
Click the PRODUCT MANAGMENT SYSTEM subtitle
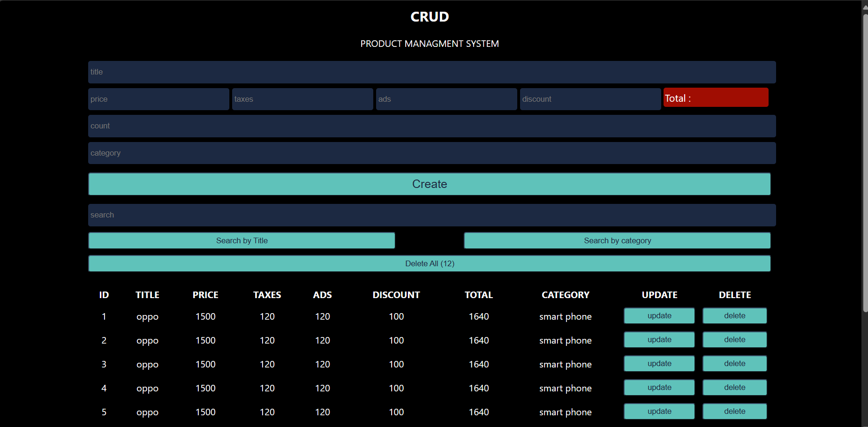(x=430, y=44)
